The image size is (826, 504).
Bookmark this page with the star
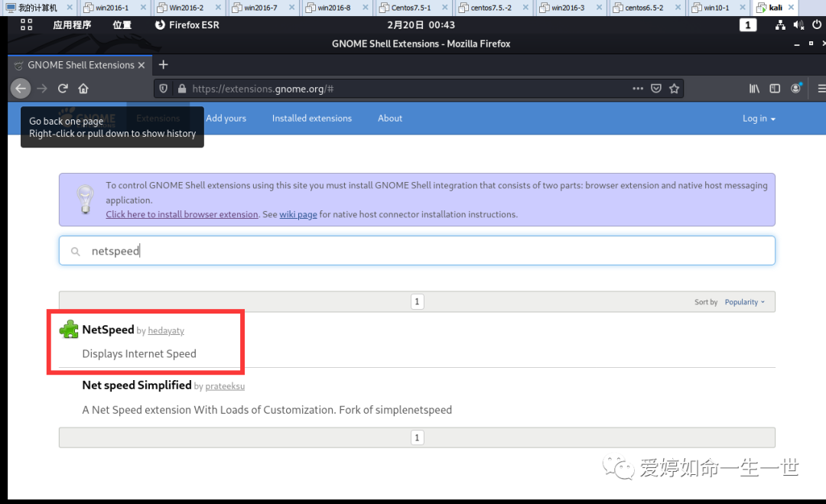675,89
